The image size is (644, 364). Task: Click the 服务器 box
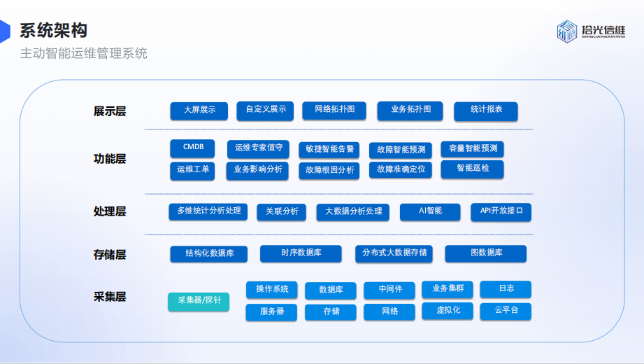pos(271,312)
